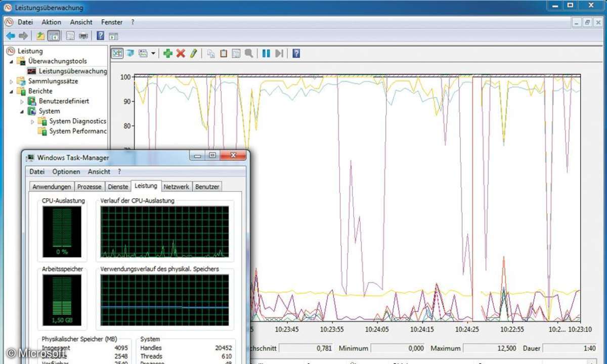Select System Diagnostics tree item
The image size is (607, 364).
pyautogui.click(x=78, y=121)
